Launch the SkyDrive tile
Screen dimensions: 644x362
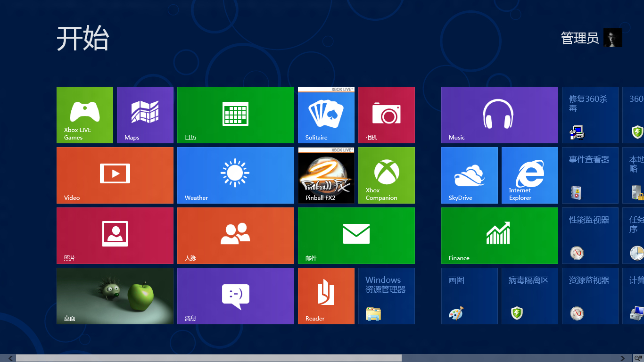(470, 175)
